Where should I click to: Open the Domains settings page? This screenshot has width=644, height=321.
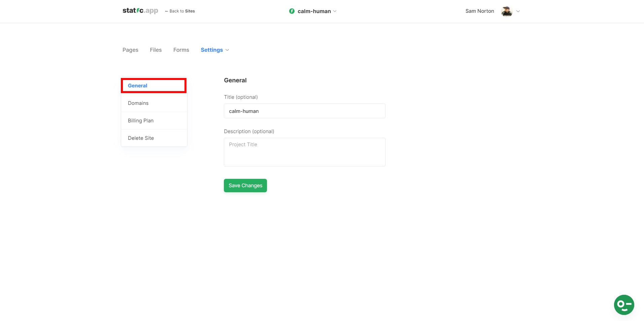pos(138,103)
